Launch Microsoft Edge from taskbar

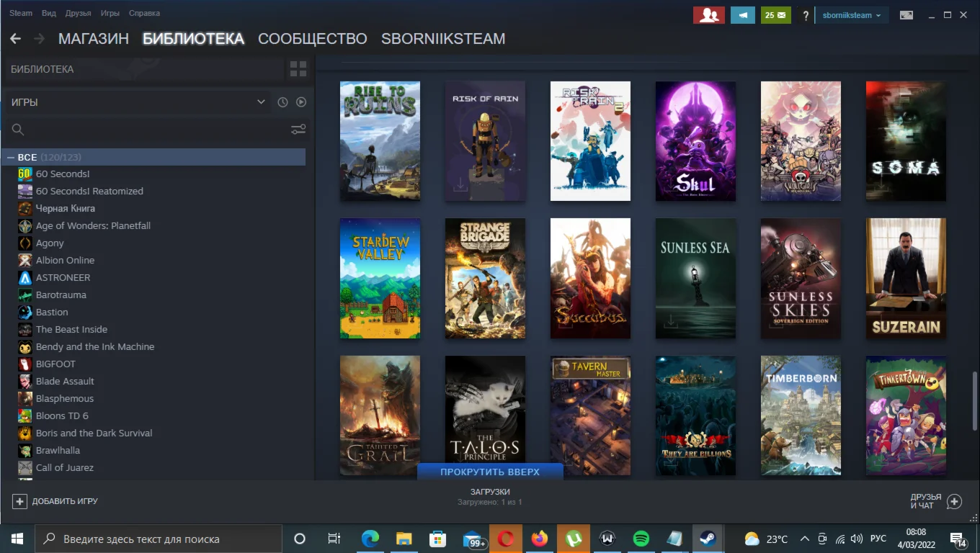[370, 539]
